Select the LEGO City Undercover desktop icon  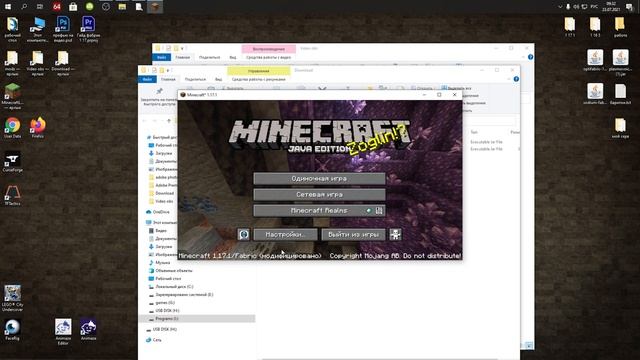[x=13, y=298]
